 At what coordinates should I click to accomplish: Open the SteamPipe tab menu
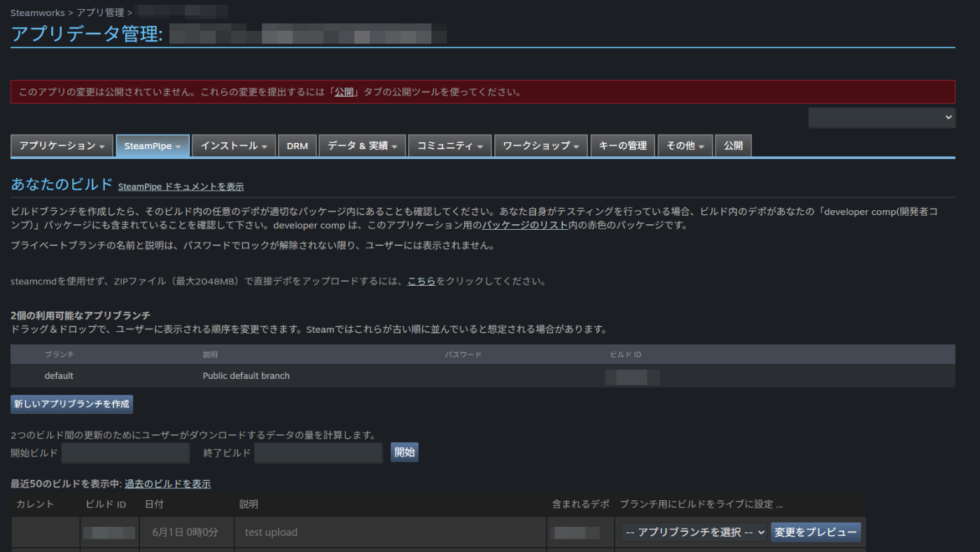click(153, 146)
